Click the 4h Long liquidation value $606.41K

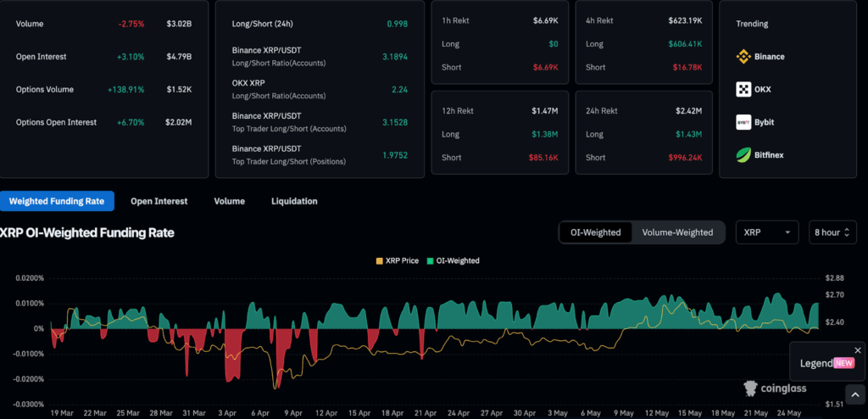685,44
